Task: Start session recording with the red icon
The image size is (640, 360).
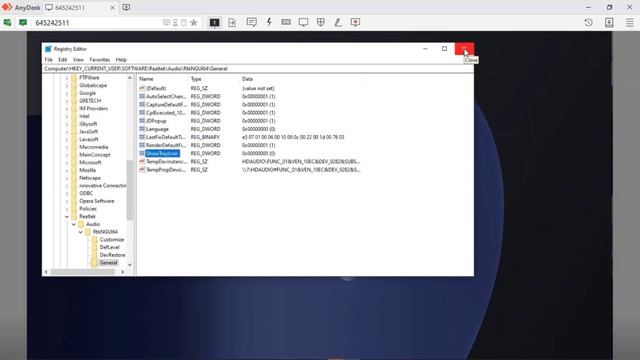Action: pyautogui.click(x=356, y=22)
